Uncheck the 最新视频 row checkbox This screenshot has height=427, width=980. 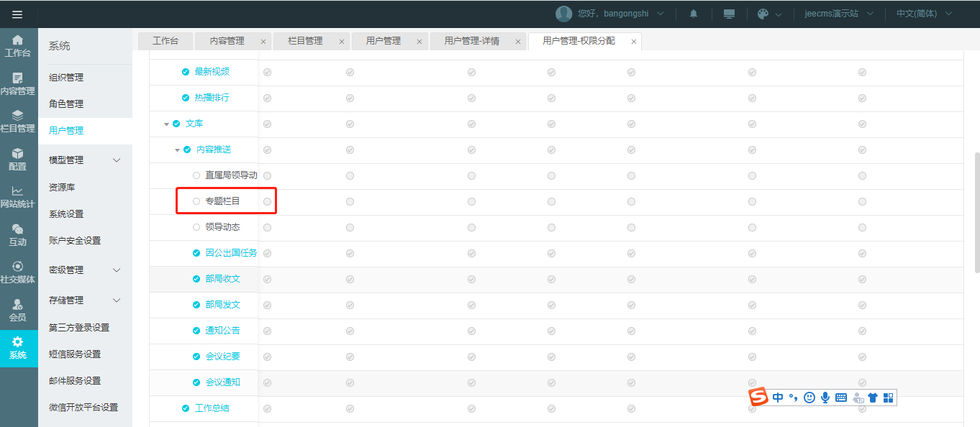[x=186, y=72]
